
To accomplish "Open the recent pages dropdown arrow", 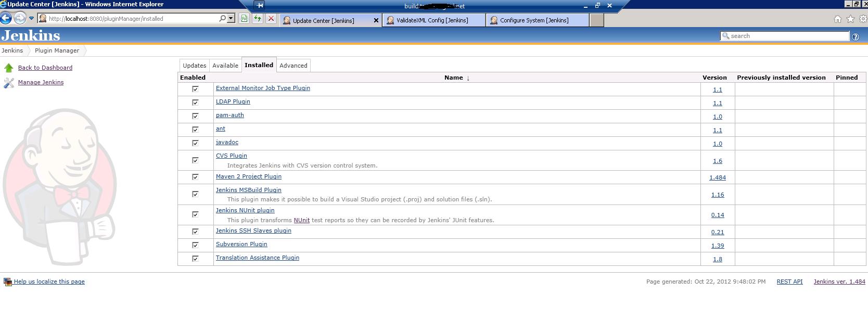I will (x=31, y=18).
